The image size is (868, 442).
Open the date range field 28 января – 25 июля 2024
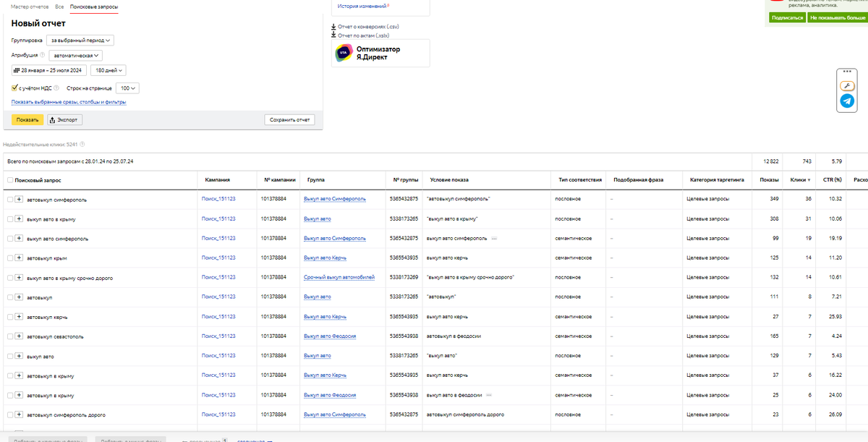pos(49,71)
